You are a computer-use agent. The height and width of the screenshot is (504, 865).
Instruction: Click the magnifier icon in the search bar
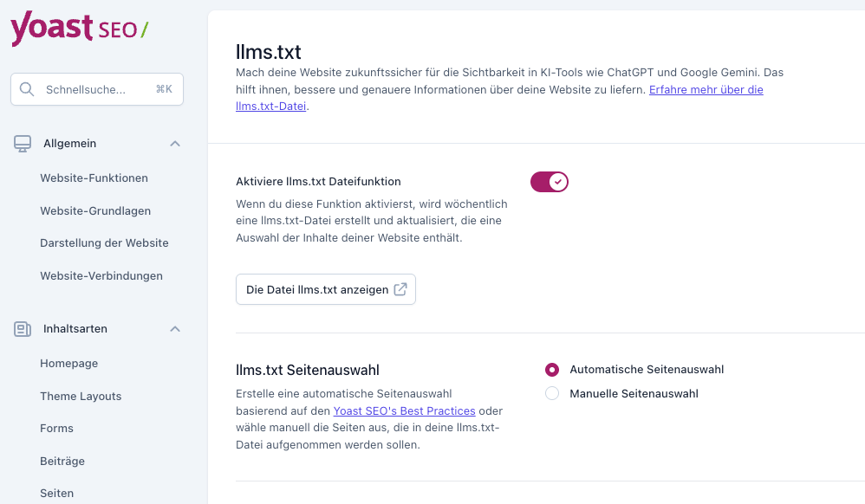coord(27,88)
